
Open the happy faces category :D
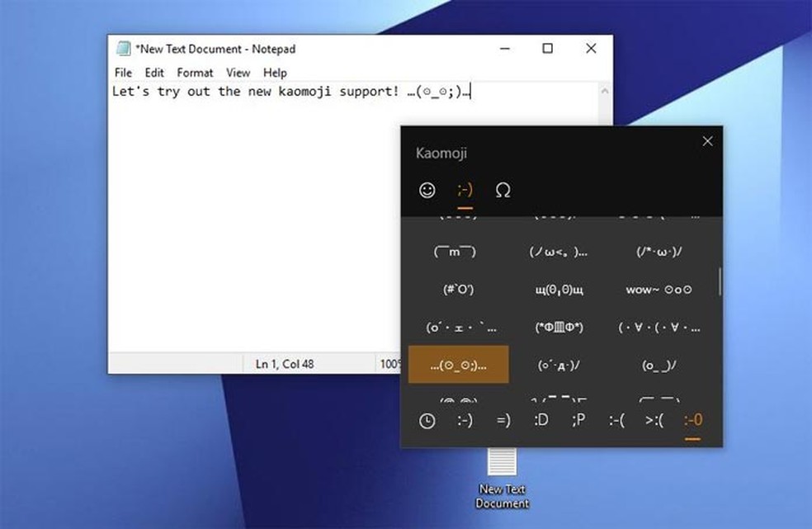coord(541,421)
